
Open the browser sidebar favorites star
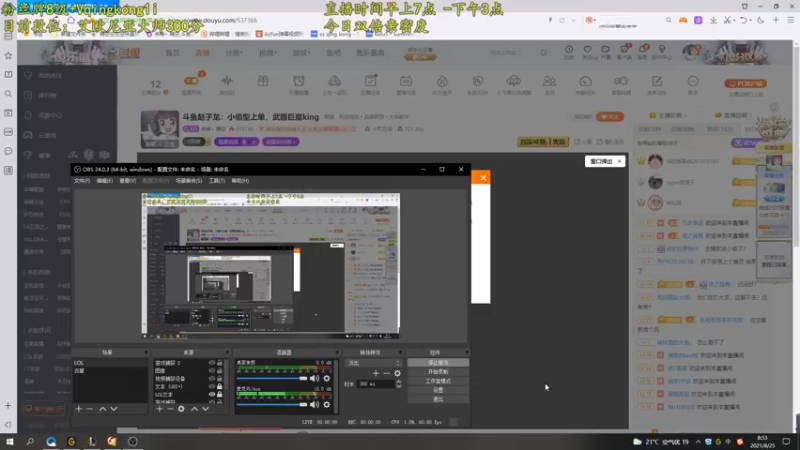click(x=8, y=55)
